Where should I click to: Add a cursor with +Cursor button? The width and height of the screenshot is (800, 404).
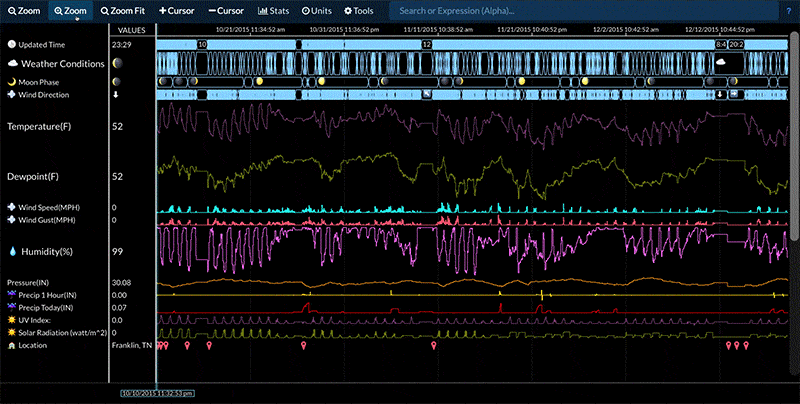177,11
